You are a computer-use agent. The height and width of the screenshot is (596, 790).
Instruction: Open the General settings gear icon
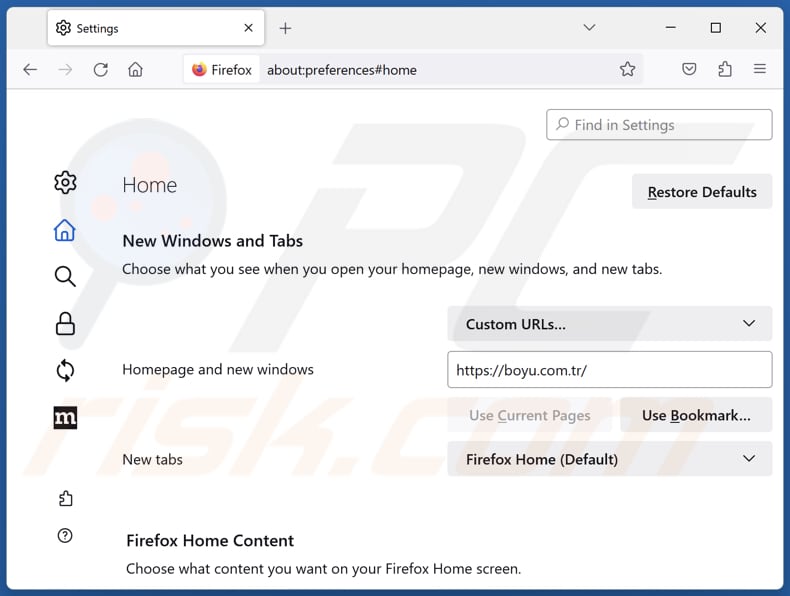tap(65, 182)
